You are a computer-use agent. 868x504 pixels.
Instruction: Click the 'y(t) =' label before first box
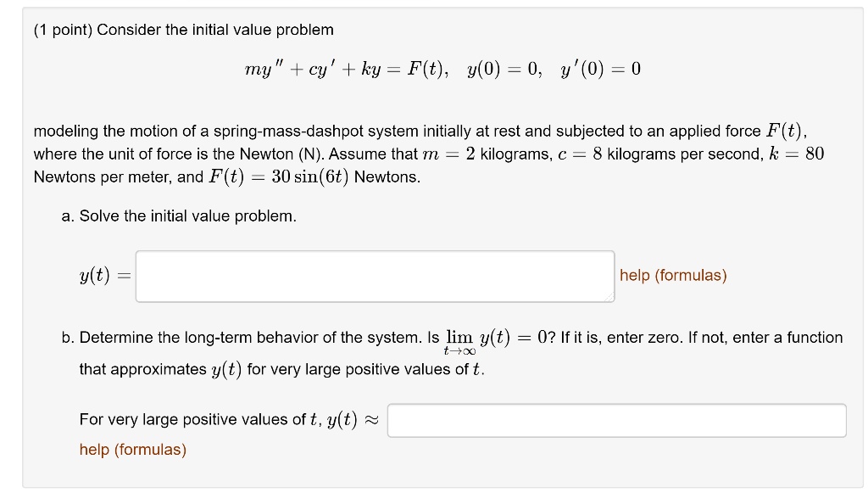click(99, 276)
